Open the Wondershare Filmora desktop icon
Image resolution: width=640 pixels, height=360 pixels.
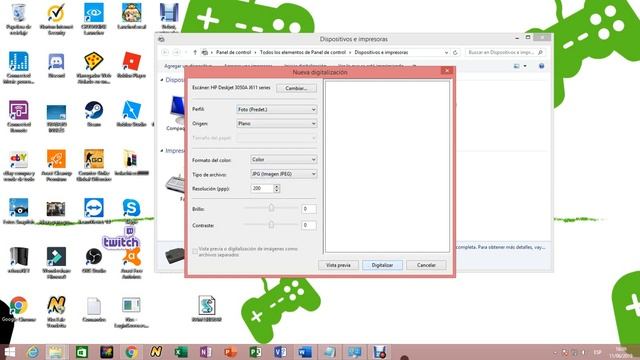coord(56,262)
